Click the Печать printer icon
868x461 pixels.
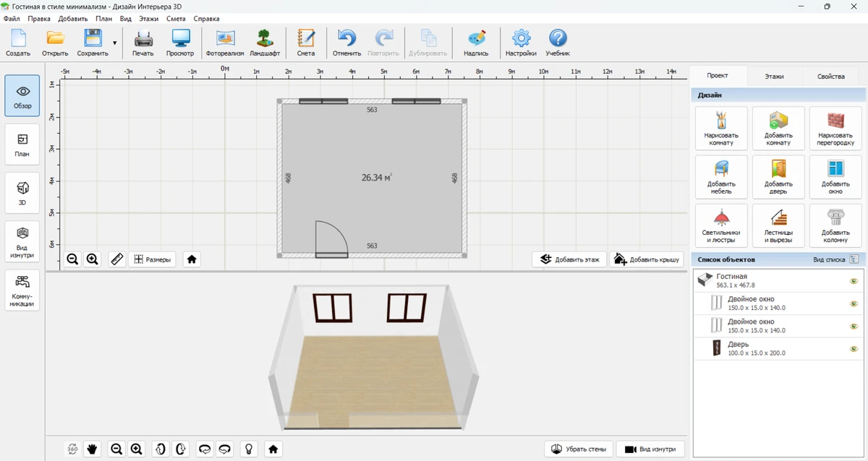143,43
